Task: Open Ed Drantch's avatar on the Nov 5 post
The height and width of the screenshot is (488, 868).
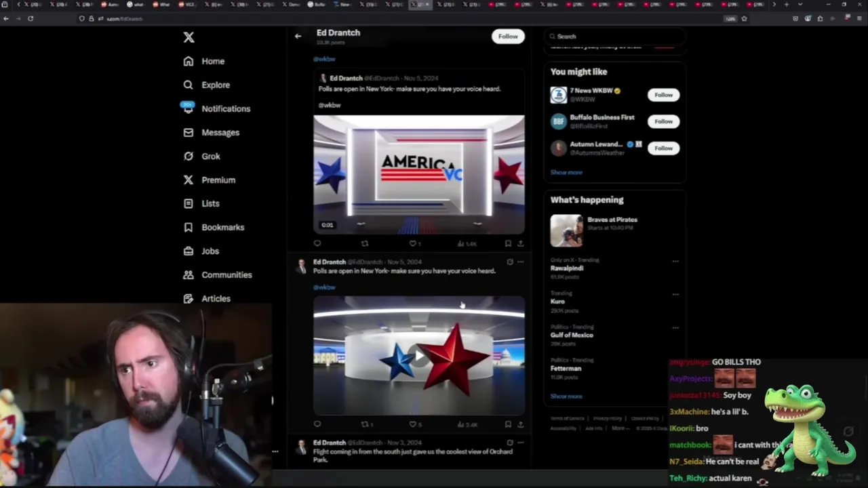Action: (x=301, y=266)
